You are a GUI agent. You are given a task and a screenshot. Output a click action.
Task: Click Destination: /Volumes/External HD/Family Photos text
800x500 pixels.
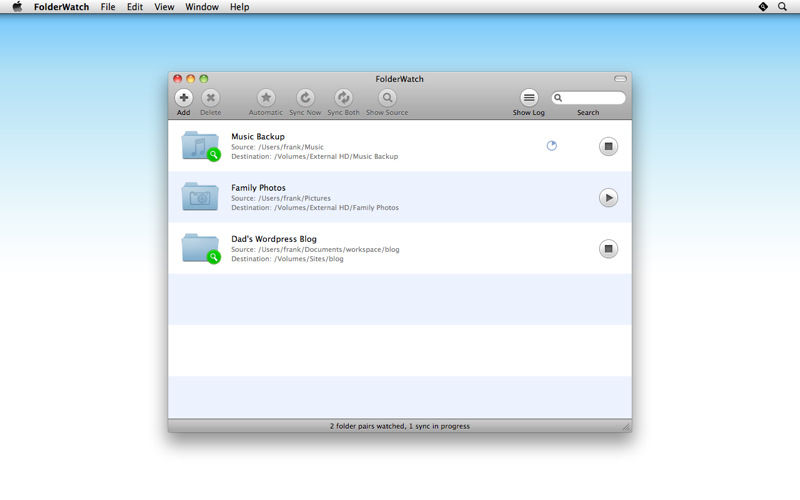coord(315,207)
